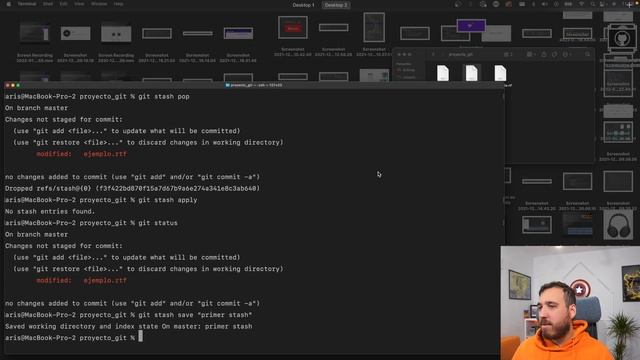Open search in the proyecto_git Finder window
Image resolution: width=640 pixels, height=360 pixels.
[x=587, y=54]
